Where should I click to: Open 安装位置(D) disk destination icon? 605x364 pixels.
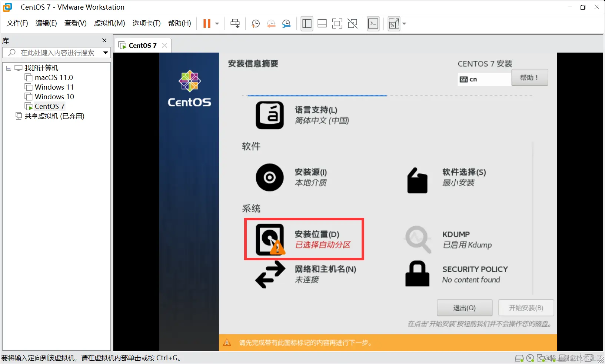(270, 239)
